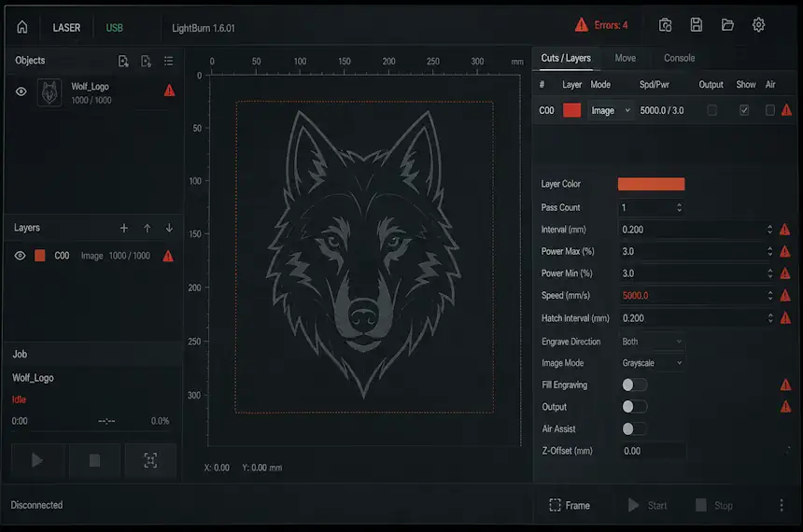This screenshot has height=532, width=803.
Task: Click the Job panel play button
Action: 36,460
